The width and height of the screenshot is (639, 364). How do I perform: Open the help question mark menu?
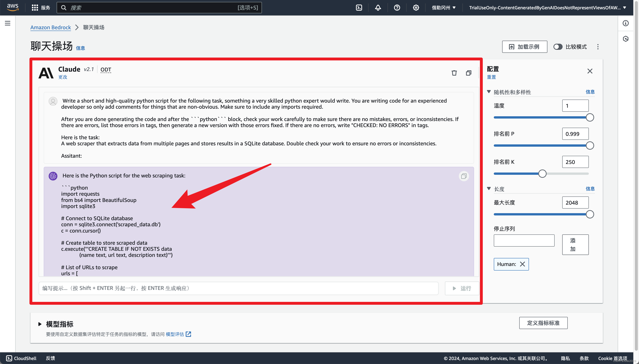397,7
